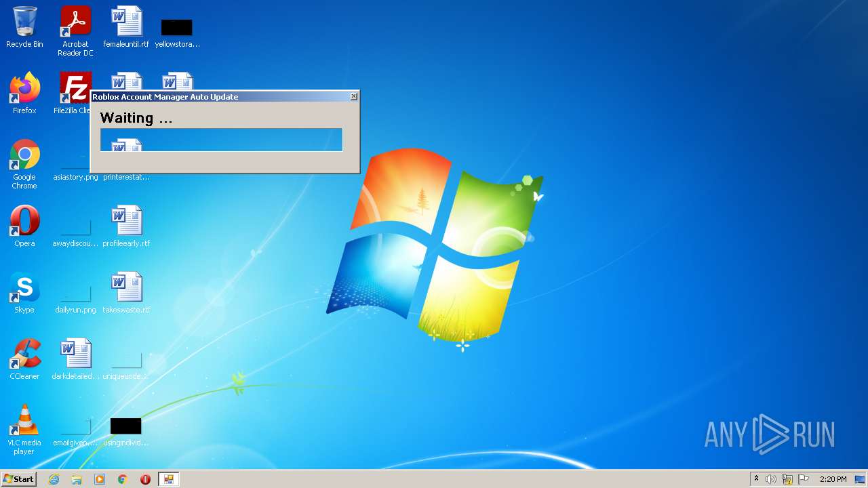
Task: Click the 2:20 PM clock
Action: tap(833, 479)
